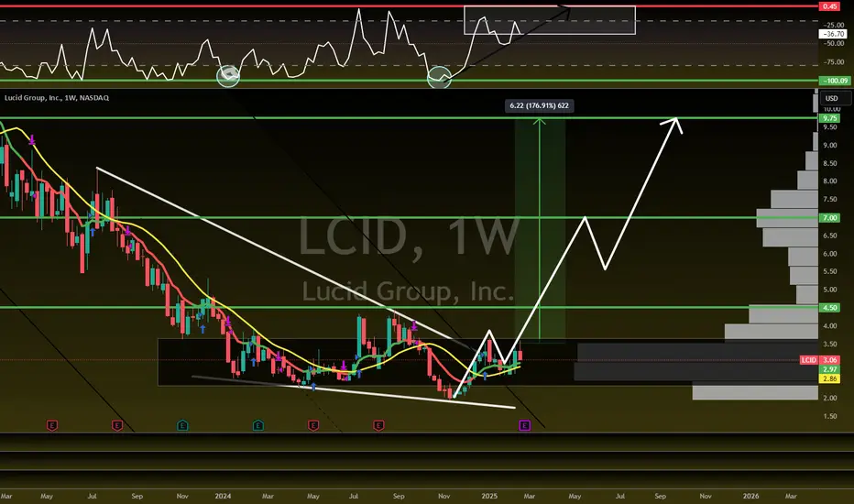Viewport: 854px width, 504px height.
Task: Click the -50.00 indicator scale tick
Action: pyautogui.click(x=833, y=44)
